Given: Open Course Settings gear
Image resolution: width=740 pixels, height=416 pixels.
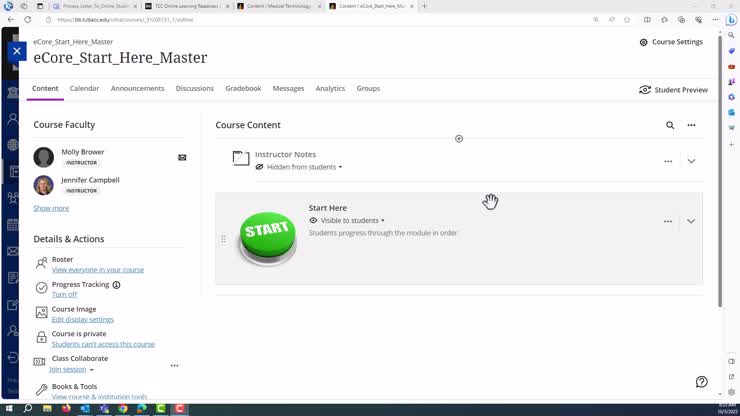Looking at the screenshot, I should [671, 42].
